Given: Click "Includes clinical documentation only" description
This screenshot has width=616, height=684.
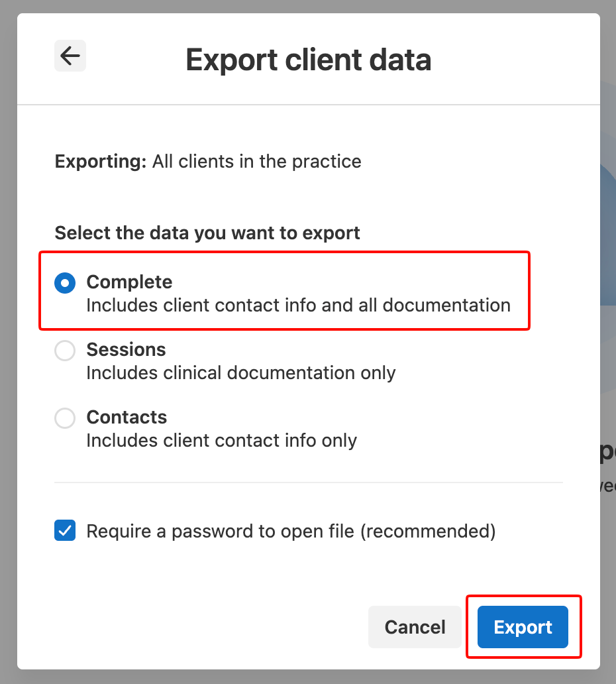Looking at the screenshot, I should pyautogui.click(x=241, y=373).
